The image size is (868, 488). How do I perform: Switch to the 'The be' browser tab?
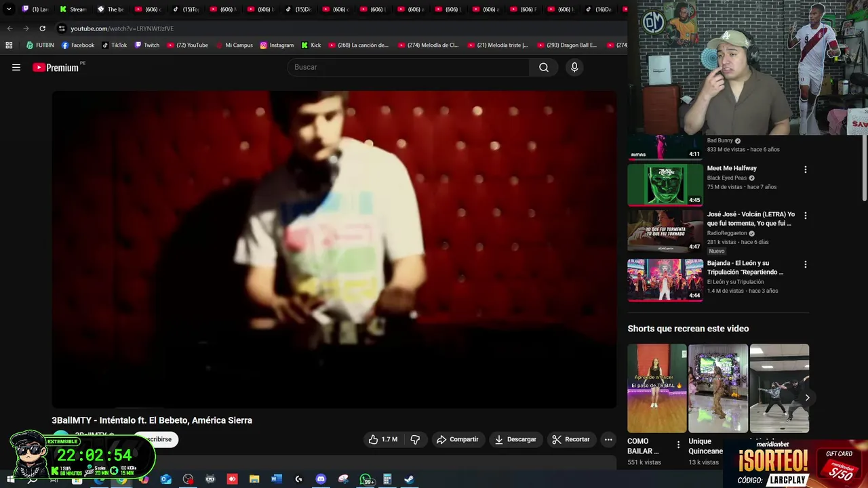click(111, 9)
